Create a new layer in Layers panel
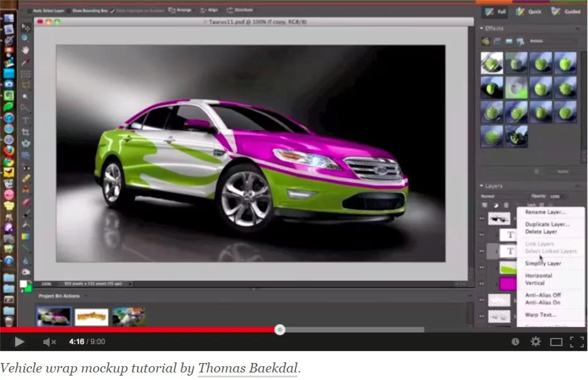This screenshot has height=380, width=588. [x=484, y=205]
